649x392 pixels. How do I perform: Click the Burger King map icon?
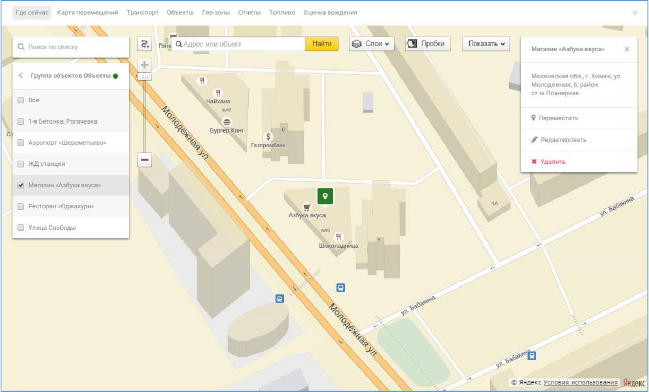[x=226, y=122]
